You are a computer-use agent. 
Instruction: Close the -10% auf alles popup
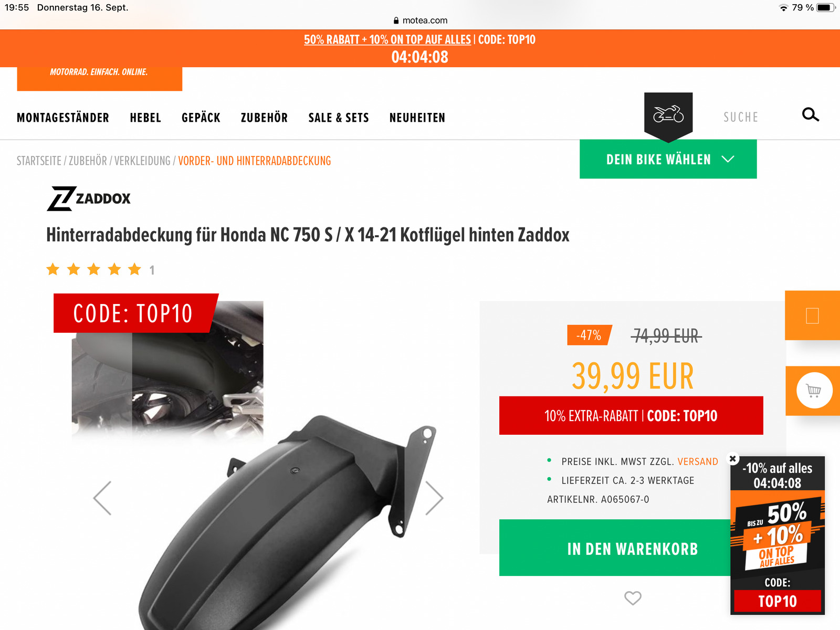[733, 458]
